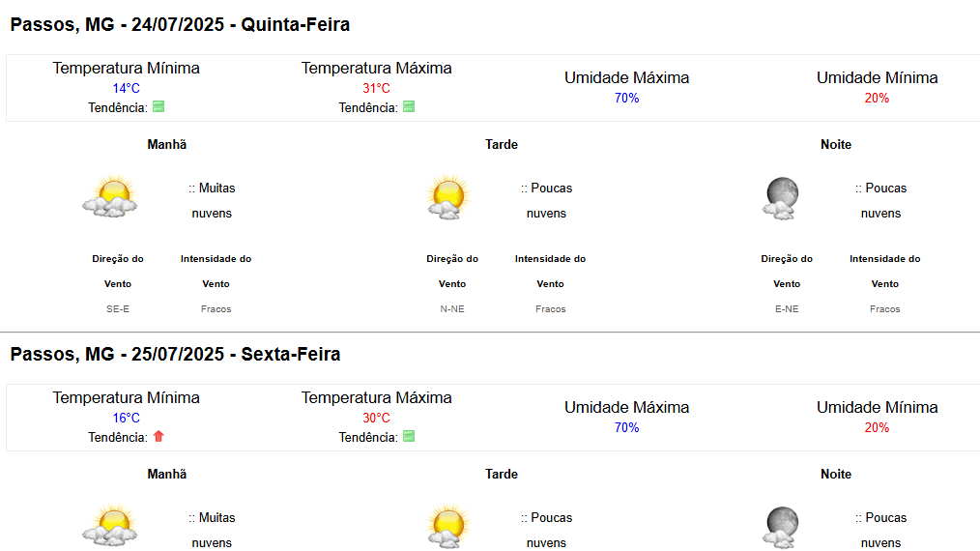Click the 30°C maximum temperature on 25/07
980x551 pixels.
point(376,418)
